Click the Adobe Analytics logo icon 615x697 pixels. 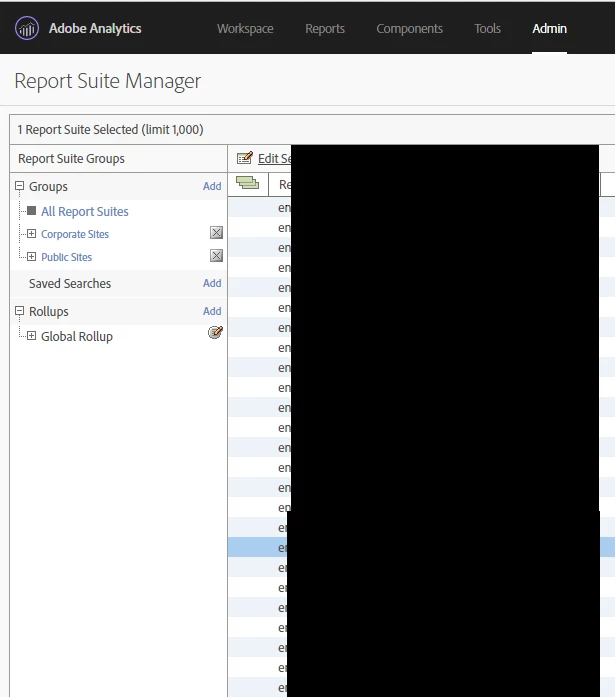27,28
